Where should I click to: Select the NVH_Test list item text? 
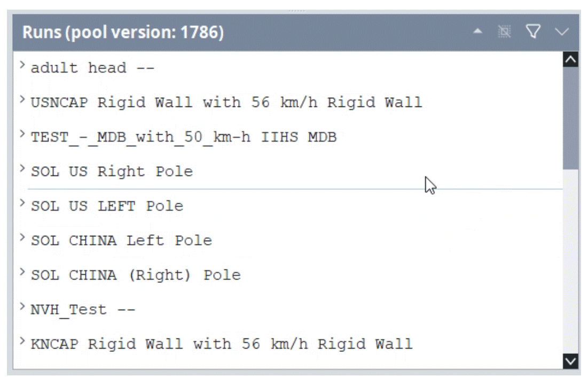point(83,310)
